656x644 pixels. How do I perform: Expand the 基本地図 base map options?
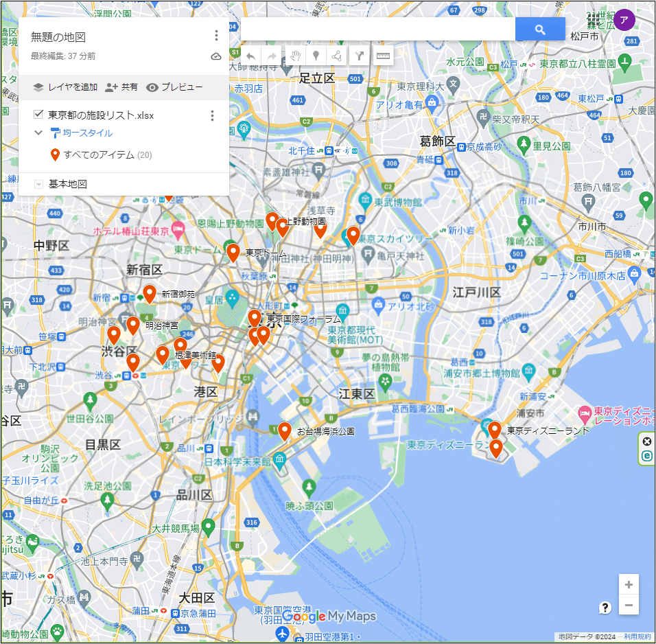pyautogui.click(x=39, y=184)
